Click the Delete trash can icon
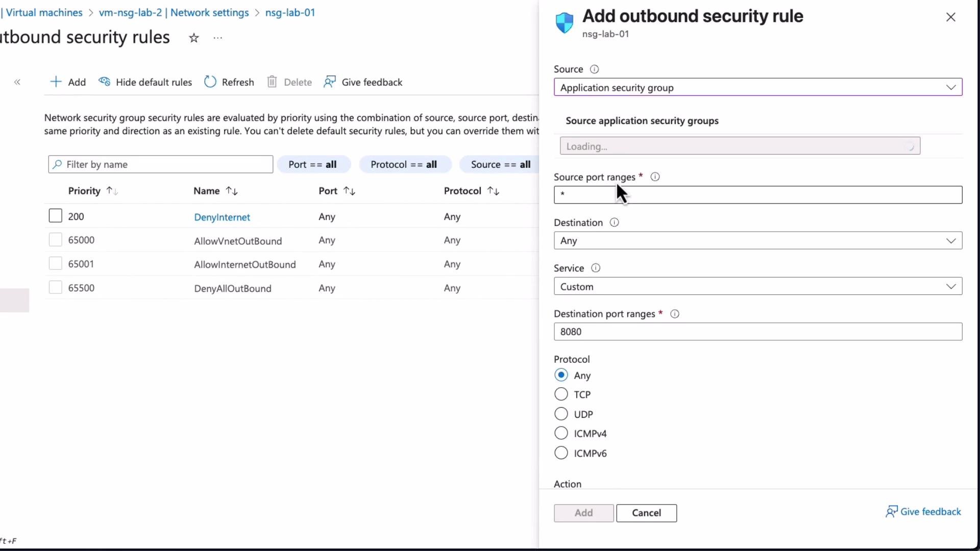The width and height of the screenshot is (980, 551). (272, 82)
